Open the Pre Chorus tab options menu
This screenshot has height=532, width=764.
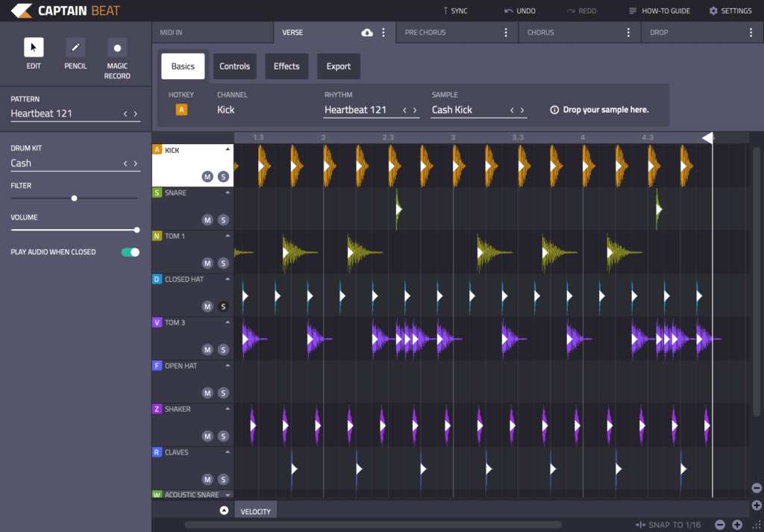(506, 33)
